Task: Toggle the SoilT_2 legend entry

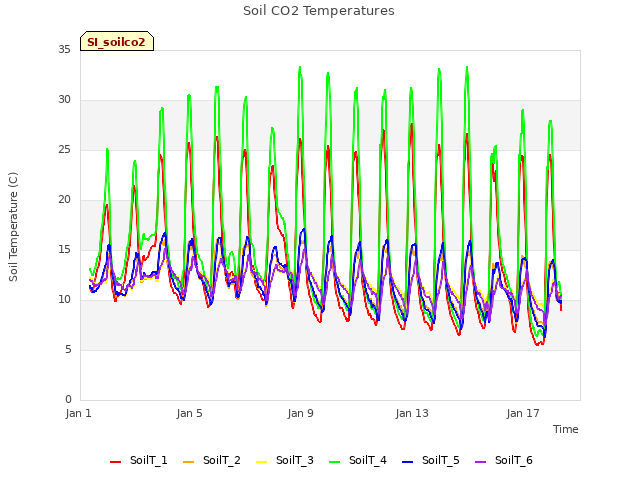Action: click(212, 460)
